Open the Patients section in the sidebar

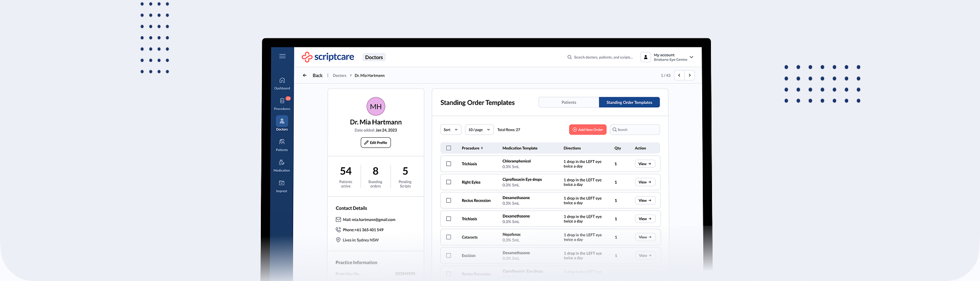[x=282, y=144]
